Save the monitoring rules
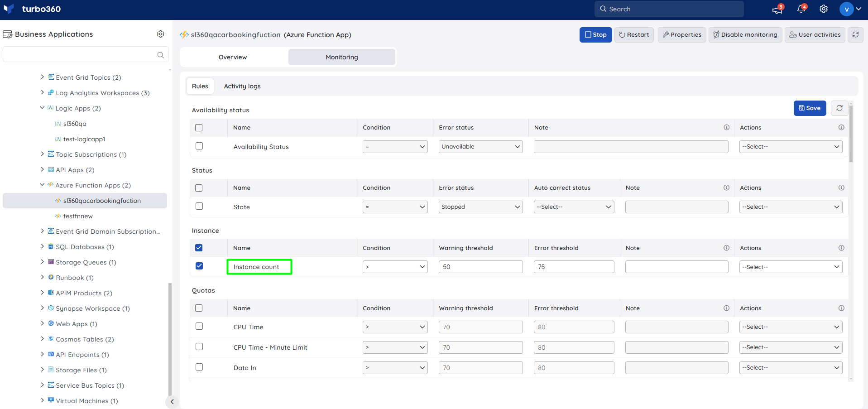The width and height of the screenshot is (868, 409). pos(810,108)
